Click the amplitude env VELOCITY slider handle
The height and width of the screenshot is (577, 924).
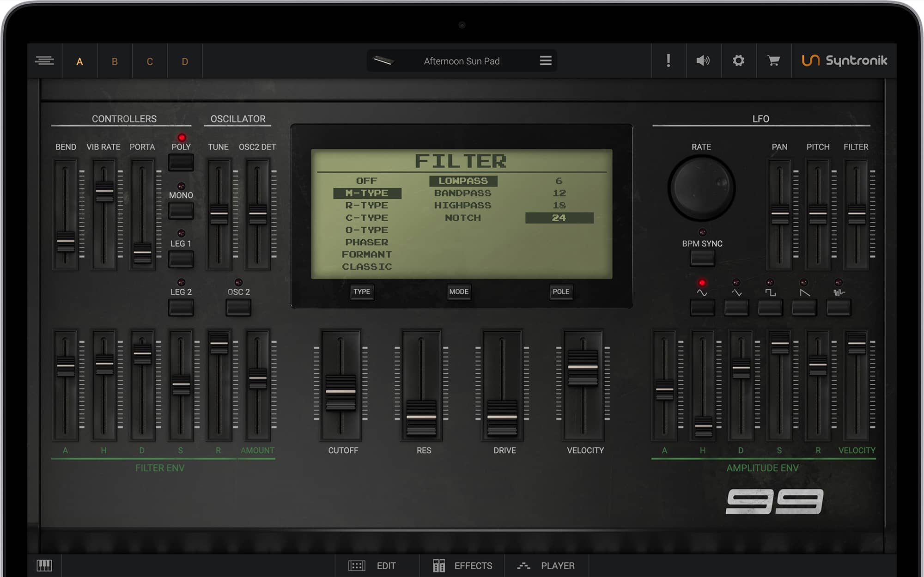coord(857,343)
